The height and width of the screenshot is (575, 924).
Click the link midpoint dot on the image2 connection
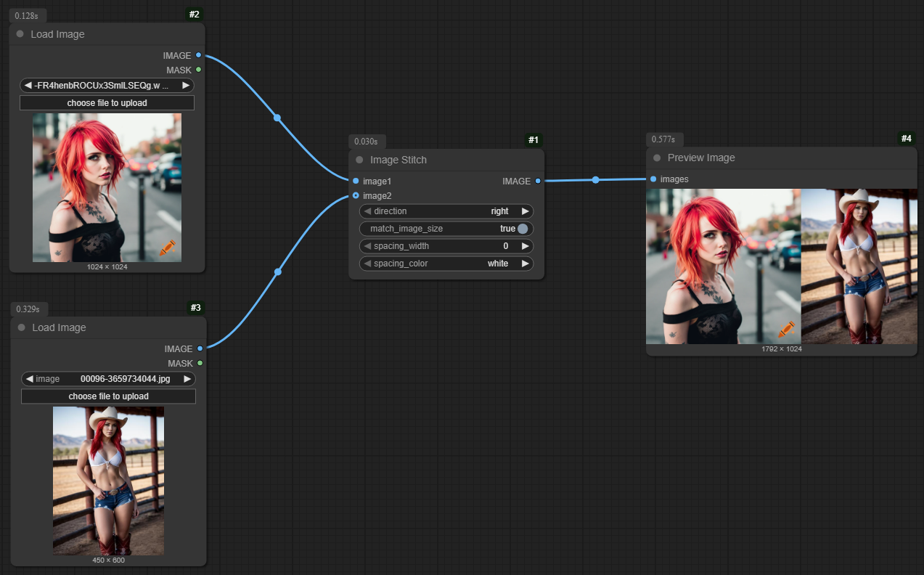[x=277, y=272]
